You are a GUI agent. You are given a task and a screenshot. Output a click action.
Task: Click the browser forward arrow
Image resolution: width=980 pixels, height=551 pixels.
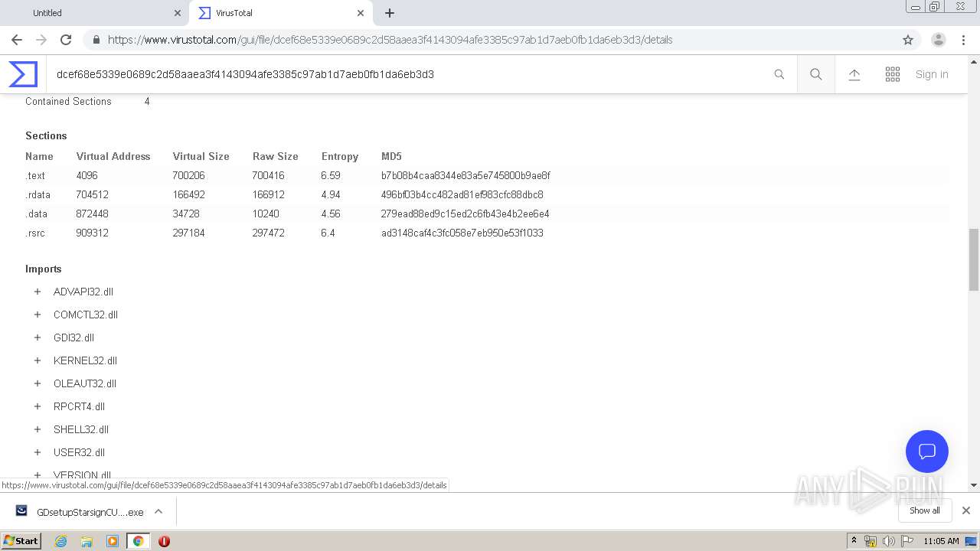(41, 40)
